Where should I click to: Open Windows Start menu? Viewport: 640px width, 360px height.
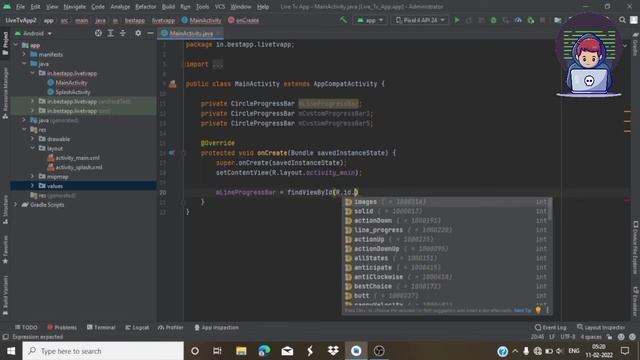pyautogui.click(x=11, y=351)
